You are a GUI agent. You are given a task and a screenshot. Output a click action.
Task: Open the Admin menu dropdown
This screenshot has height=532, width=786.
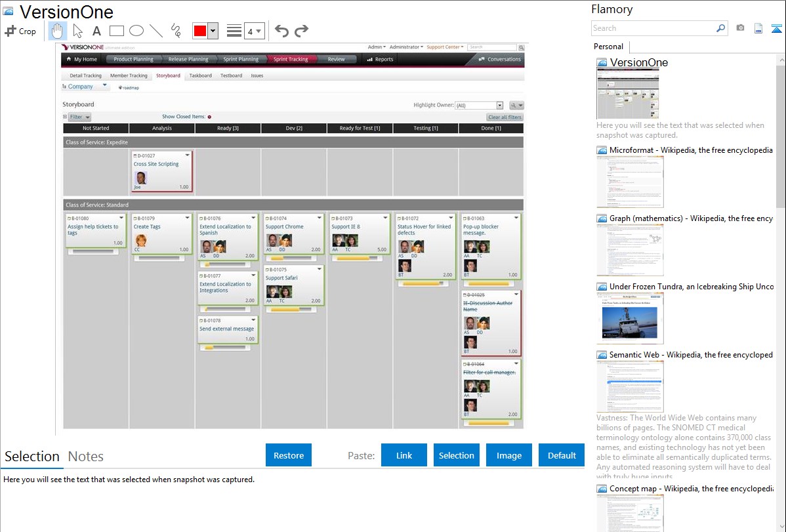[377, 47]
